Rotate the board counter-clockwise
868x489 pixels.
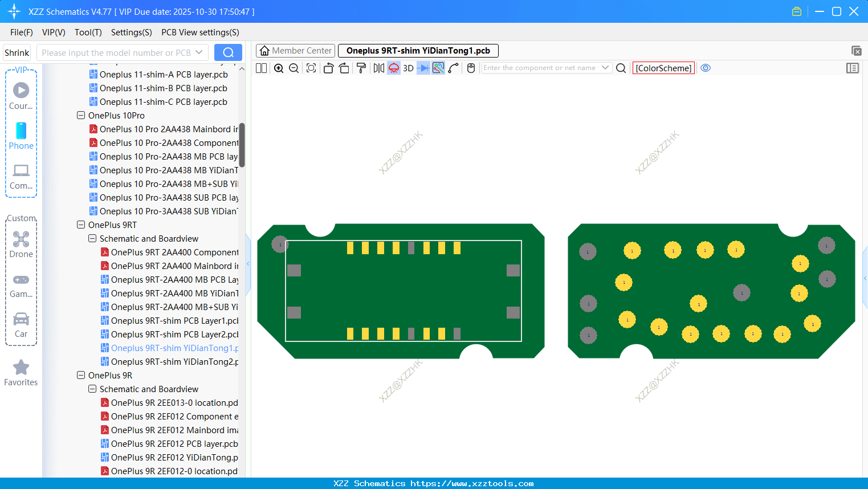pos(328,68)
